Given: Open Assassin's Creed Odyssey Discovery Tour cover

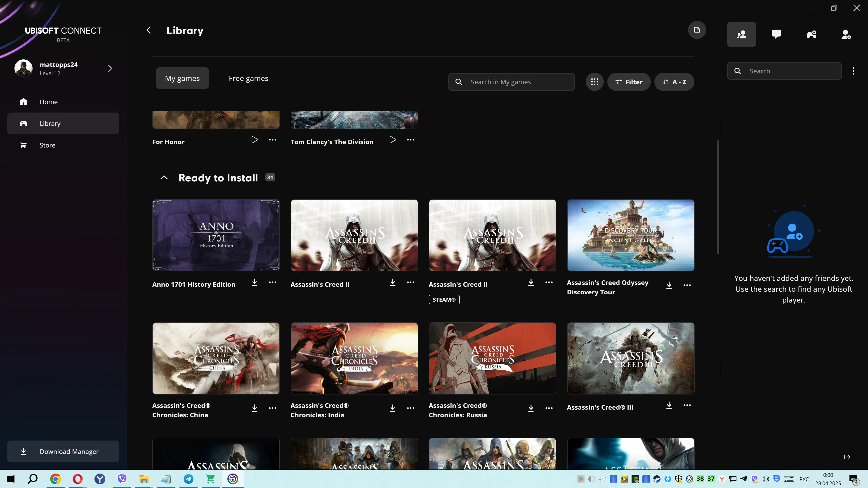Looking at the screenshot, I should 630,235.
